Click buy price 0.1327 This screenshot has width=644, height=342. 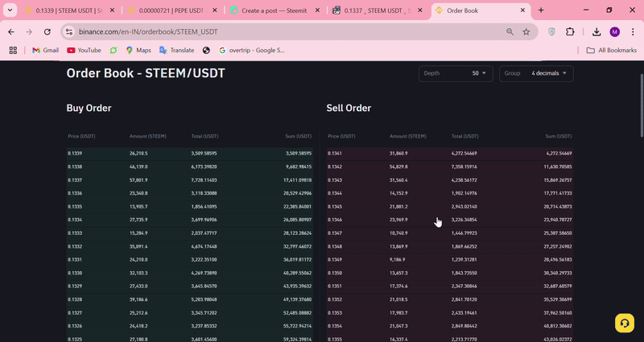tap(75, 313)
